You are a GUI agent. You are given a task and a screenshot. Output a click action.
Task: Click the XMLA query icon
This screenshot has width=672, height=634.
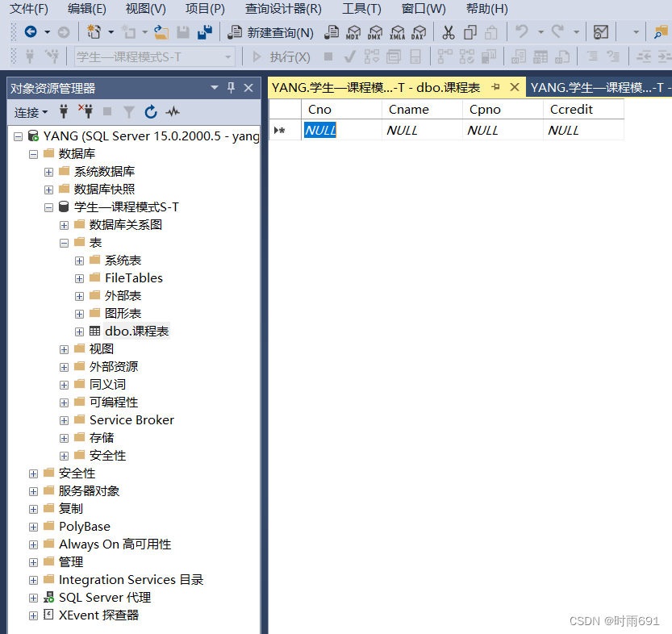tap(397, 32)
